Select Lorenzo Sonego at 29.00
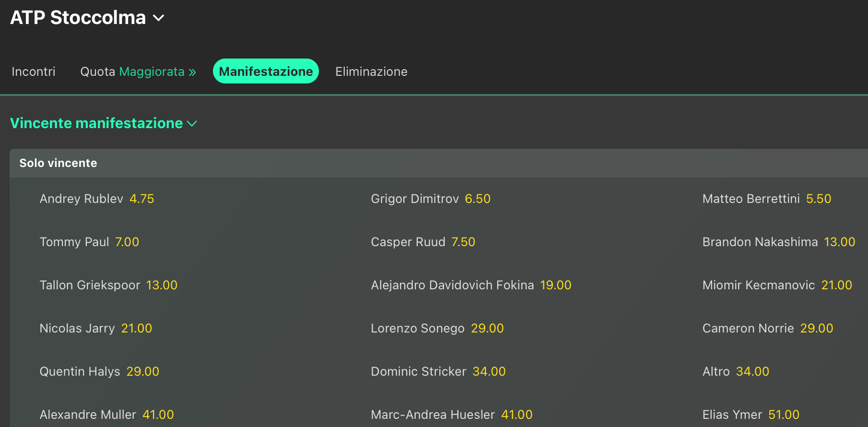The image size is (868, 427). point(437,328)
